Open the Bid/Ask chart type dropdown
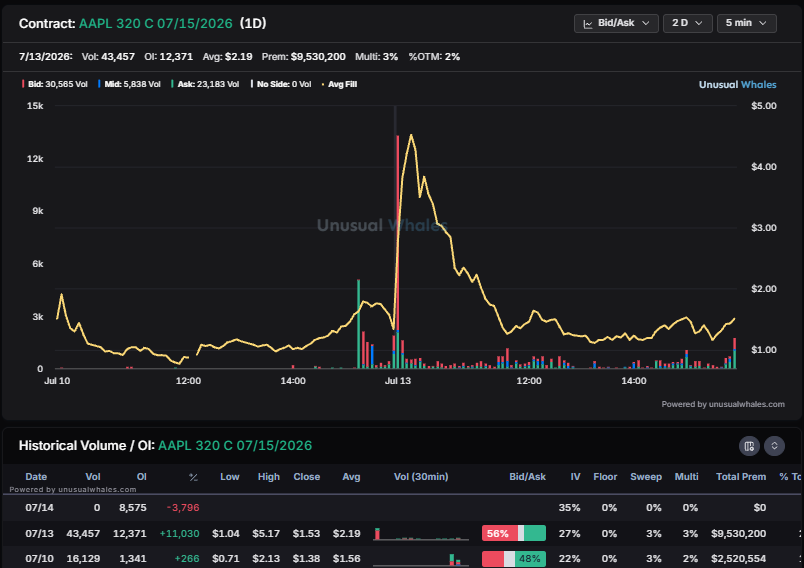This screenshot has width=804, height=568. tap(616, 23)
